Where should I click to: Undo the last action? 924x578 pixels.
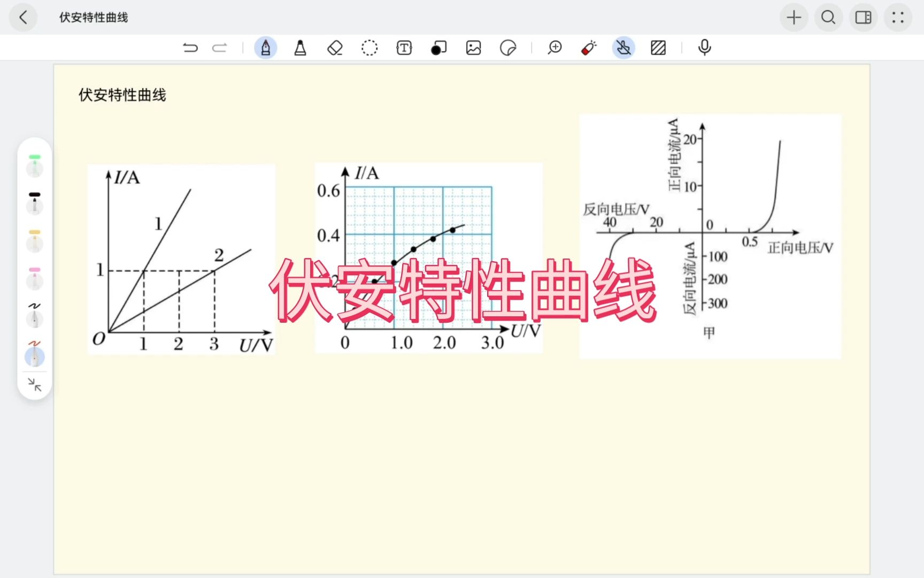pyautogui.click(x=190, y=48)
